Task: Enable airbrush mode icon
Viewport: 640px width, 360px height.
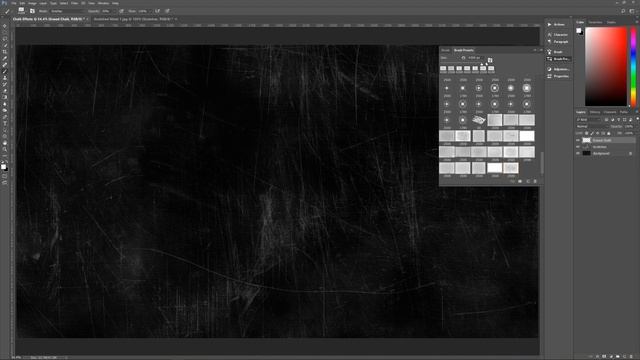Action: coord(157,11)
